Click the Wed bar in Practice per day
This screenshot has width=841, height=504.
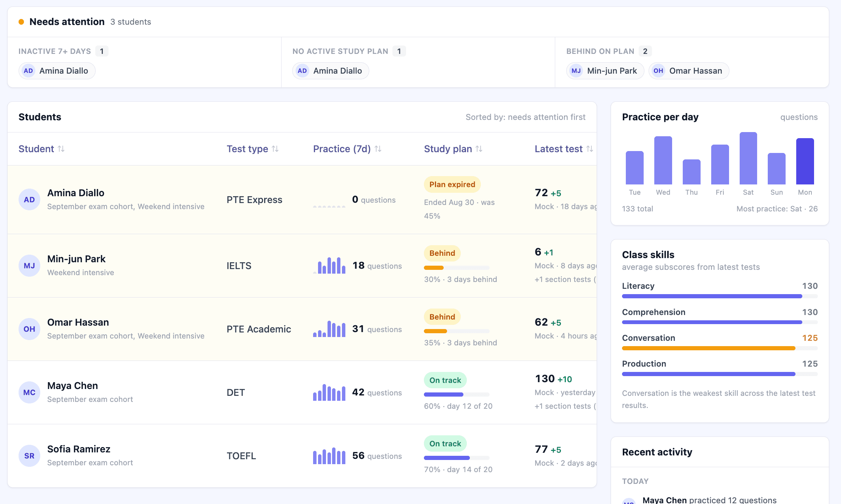tap(663, 160)
